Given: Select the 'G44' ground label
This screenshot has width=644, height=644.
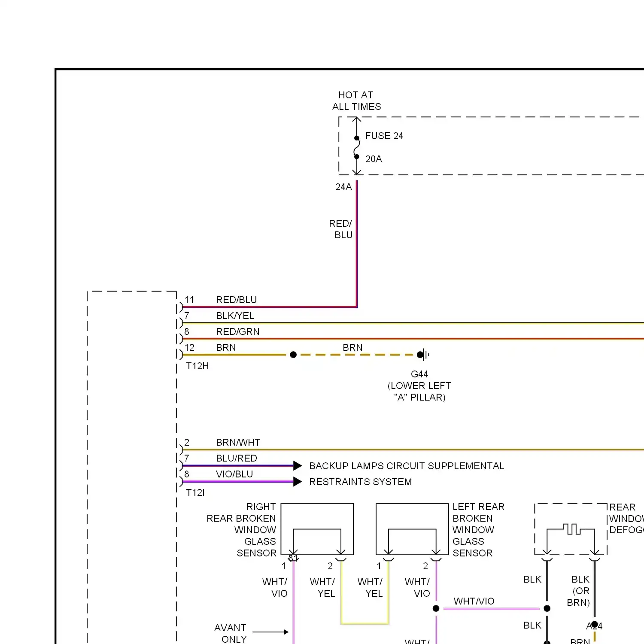Looking at the screenshot, I should pos(419,374).
